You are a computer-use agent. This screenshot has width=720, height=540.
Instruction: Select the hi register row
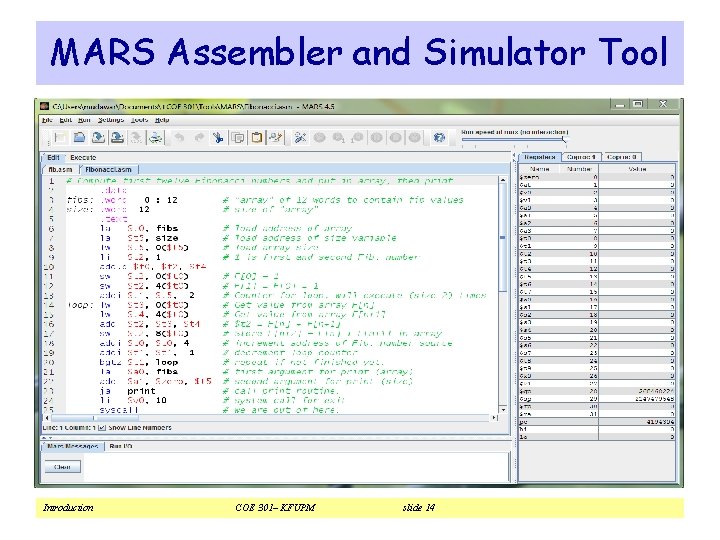click(597, 429)
